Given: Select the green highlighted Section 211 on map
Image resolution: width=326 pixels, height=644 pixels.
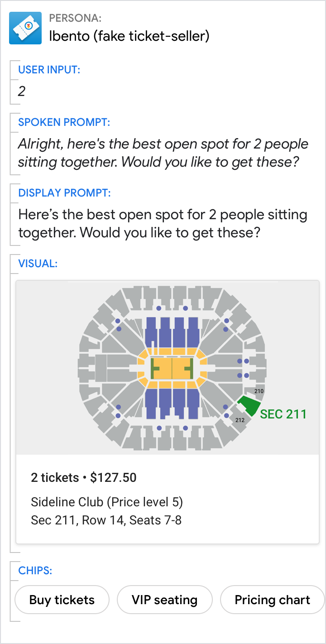Looking at the screenshot, I should click(249, 404).
